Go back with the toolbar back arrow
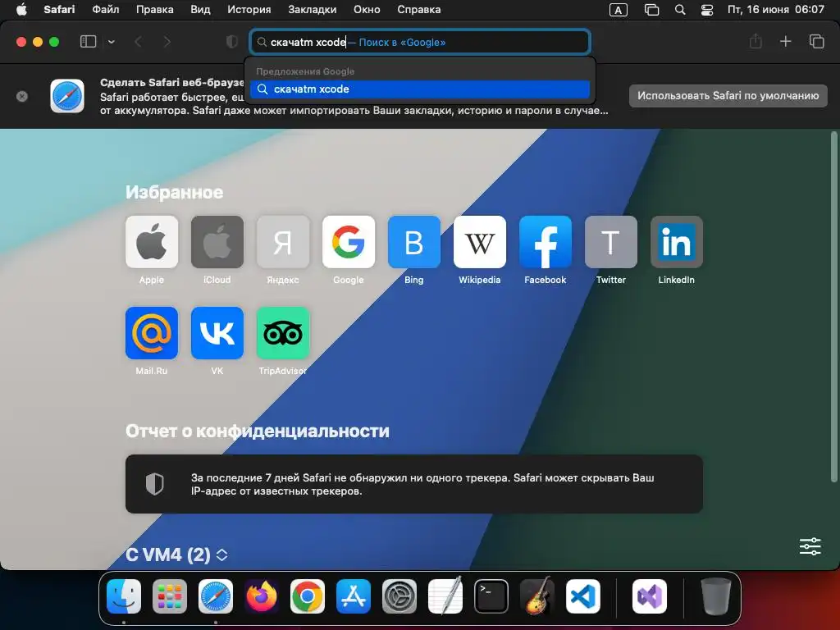Screen dimensions: 840x630 pyautogui.click(x=138, y=42)
